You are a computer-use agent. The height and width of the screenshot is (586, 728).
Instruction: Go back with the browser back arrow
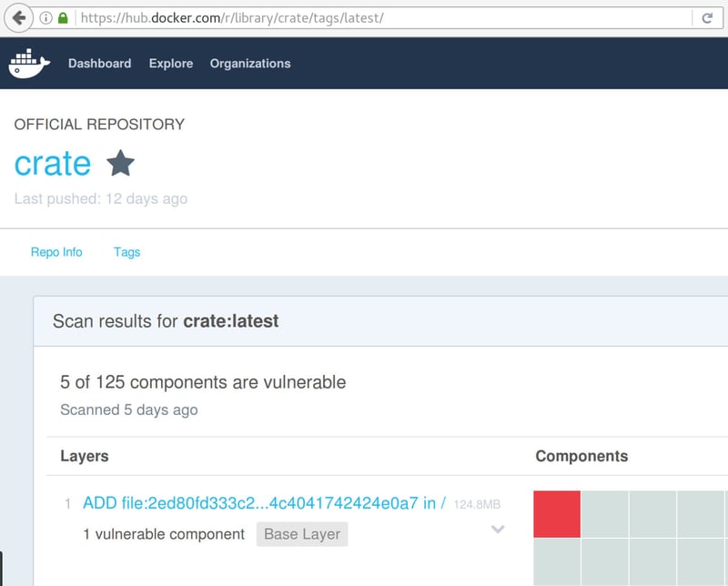click(x=18, y=18)
